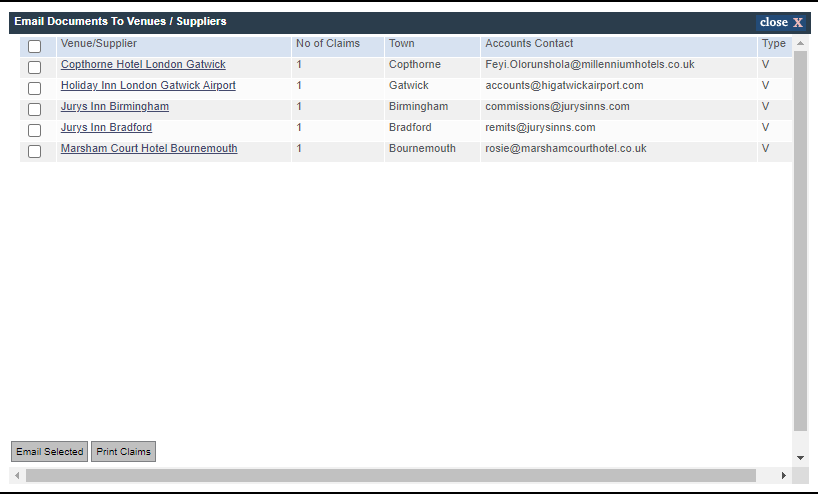Open Copthorne Hotel London Gatwick link
The height and width of the screenshot is (494, 818).
[x=143, y=64]
